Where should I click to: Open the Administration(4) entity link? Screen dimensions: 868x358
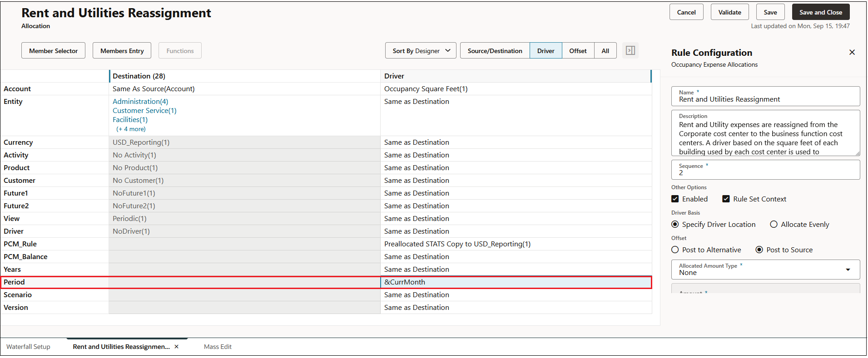click(x=140, y=101)
